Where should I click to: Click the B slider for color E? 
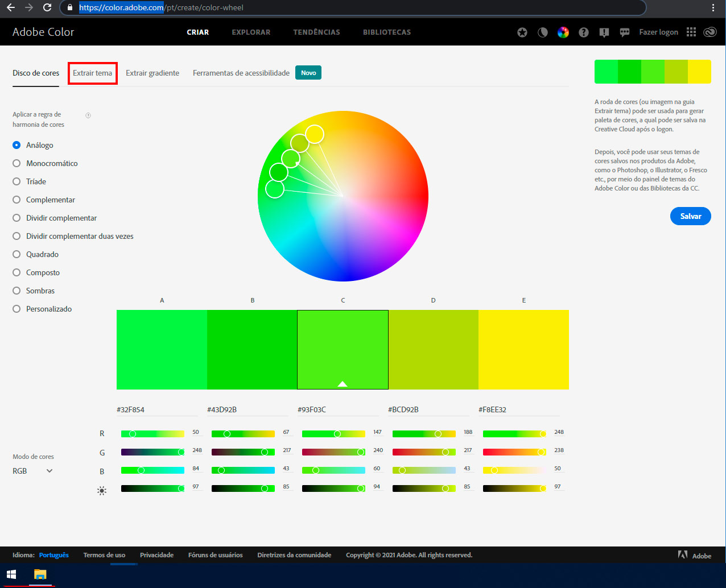click(x=514, y=470)
